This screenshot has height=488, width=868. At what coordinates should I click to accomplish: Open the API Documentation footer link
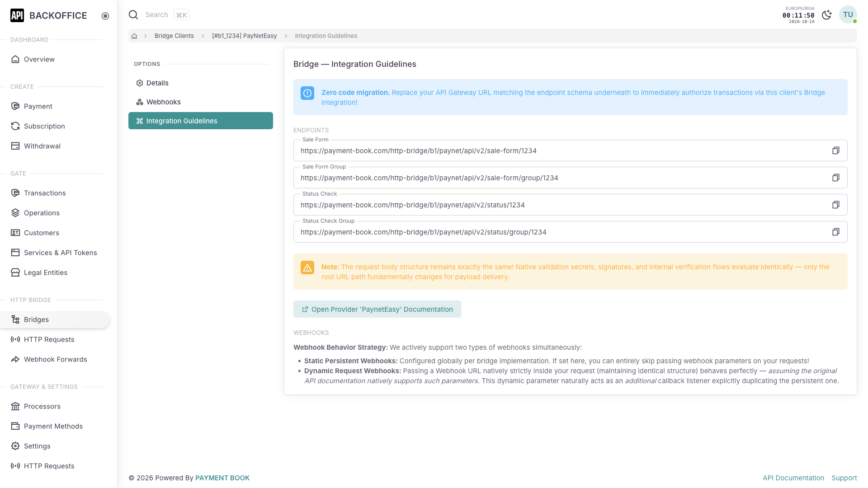pos(793,478)
